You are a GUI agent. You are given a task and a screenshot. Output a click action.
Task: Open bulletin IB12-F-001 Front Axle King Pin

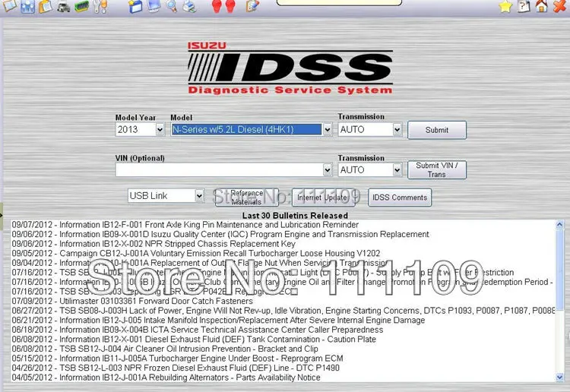[185, 225]
